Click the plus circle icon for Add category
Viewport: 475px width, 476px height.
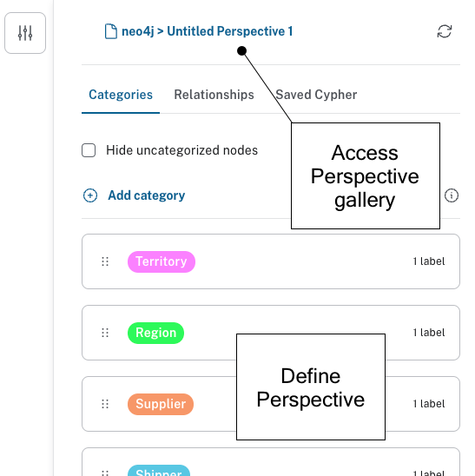click(90, 195)
